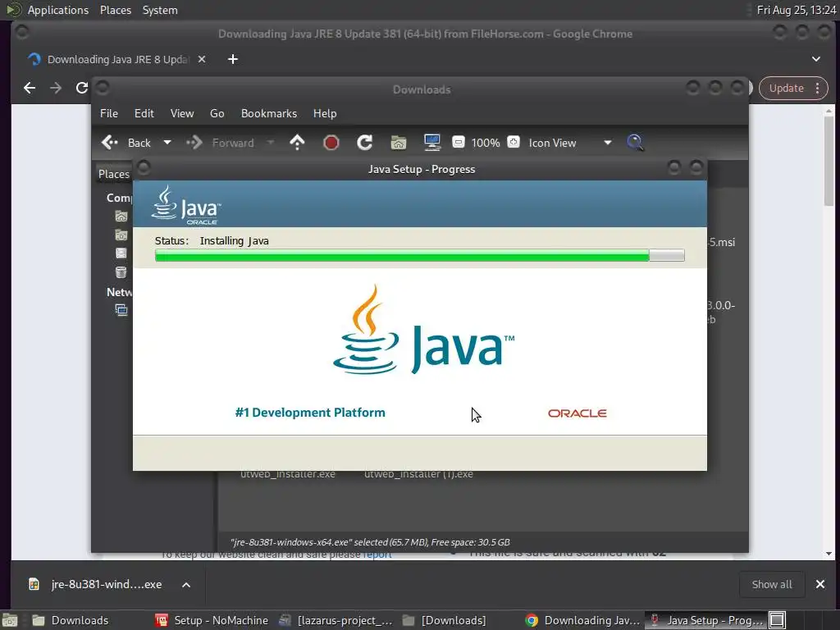Click Back arrow in Downloads file manager
This screenshot has height=630, width=840.
110,143
